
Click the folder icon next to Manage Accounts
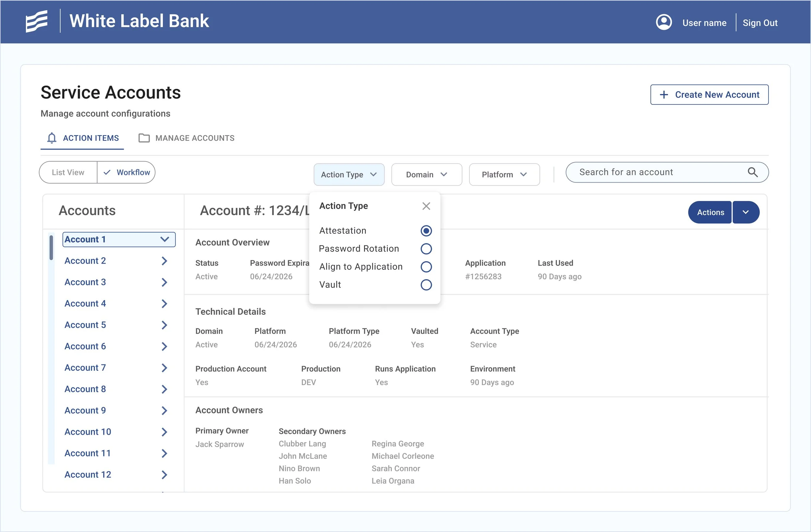pyautogui.click(x=144, y=138)
